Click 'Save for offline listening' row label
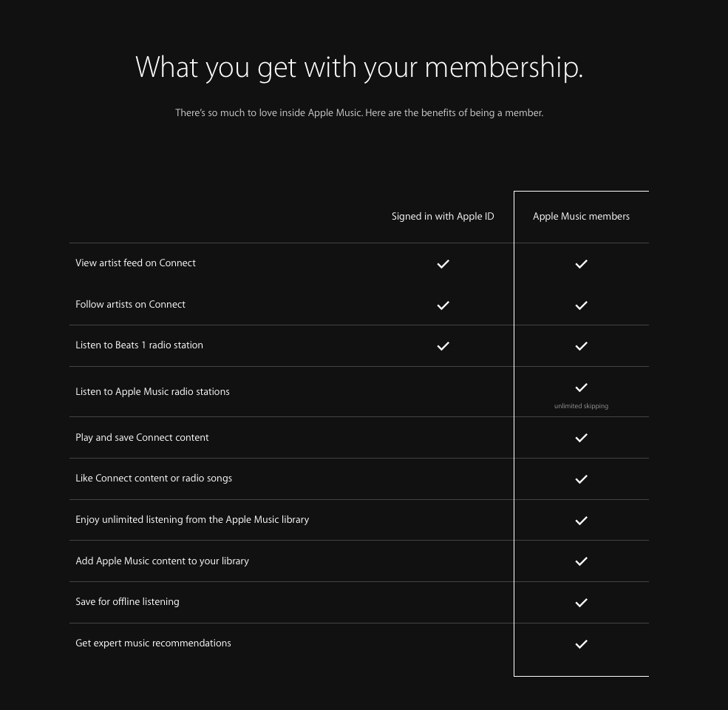728x710 pixels. (x=127, y=602)
